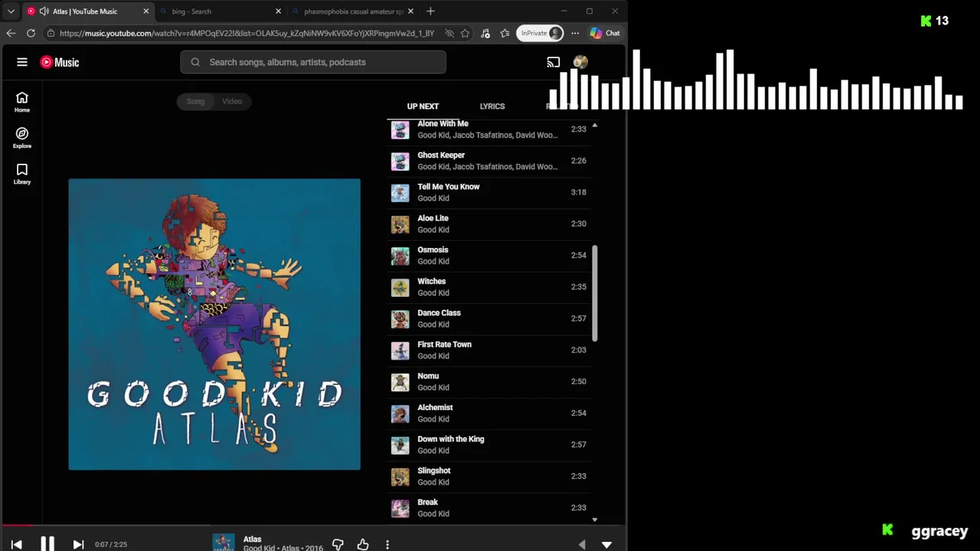Open the tab search dropdown arrow
The image size is (980, 551).
11,11
